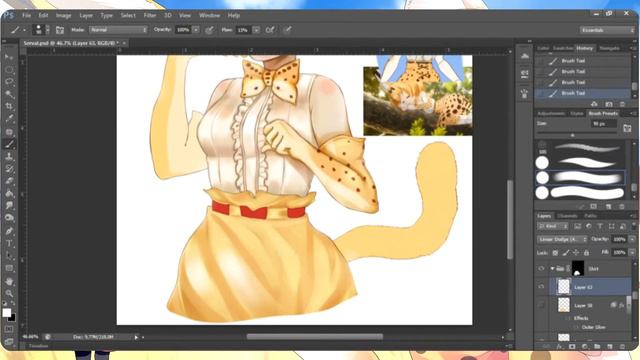Open the Filter menu
Image resolution: width=640 pixels, height=360 pixels.
click(x=150, y=16)
